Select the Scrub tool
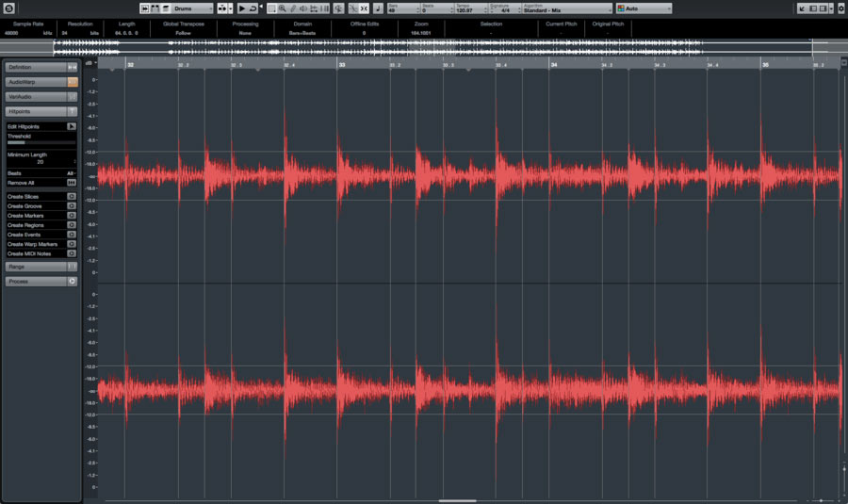 [314, 8]
